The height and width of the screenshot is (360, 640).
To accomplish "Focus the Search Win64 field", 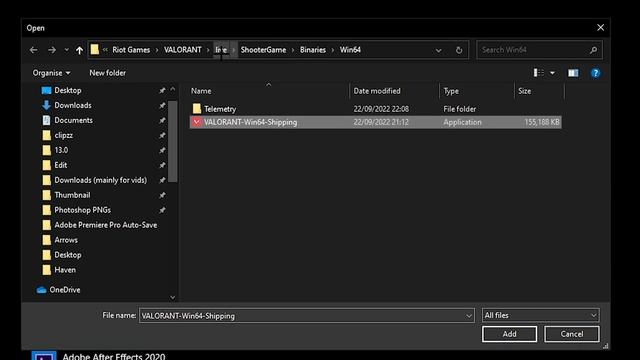I will point(540,50).
